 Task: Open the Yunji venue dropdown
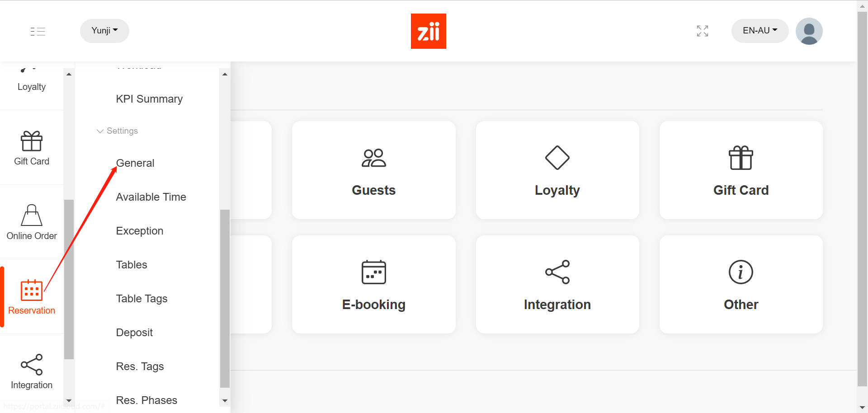(104, 31)
